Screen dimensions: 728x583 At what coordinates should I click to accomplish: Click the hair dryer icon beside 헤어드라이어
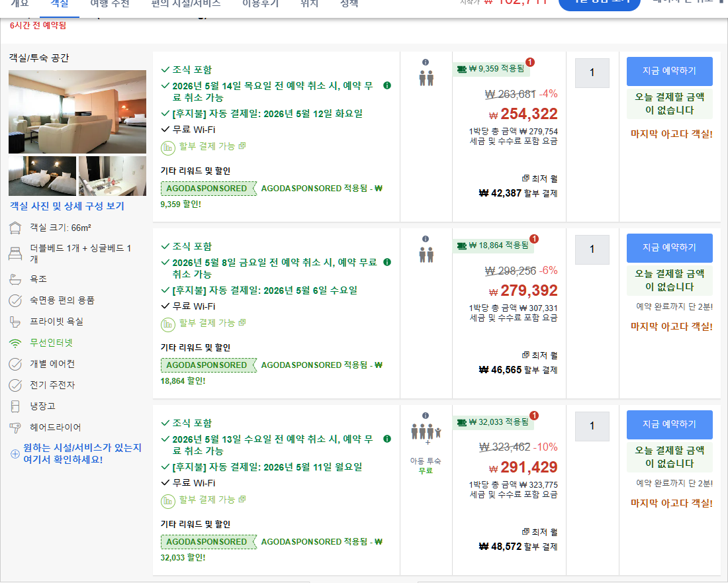pos(15,427)
